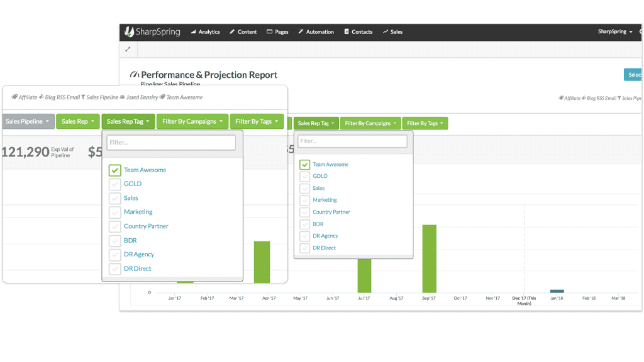The image size is (644, 362).
Task: Open Filter By Tags in report window
Action: (425, 123)
